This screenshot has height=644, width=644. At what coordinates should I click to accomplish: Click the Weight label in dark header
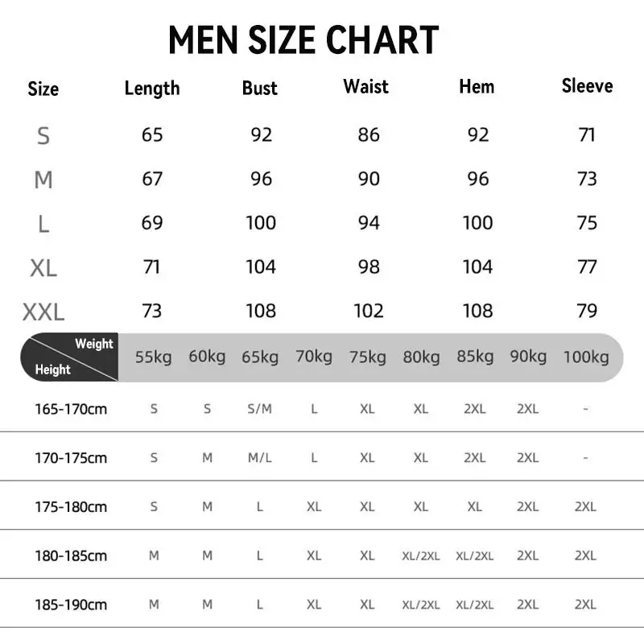(94, 344)
